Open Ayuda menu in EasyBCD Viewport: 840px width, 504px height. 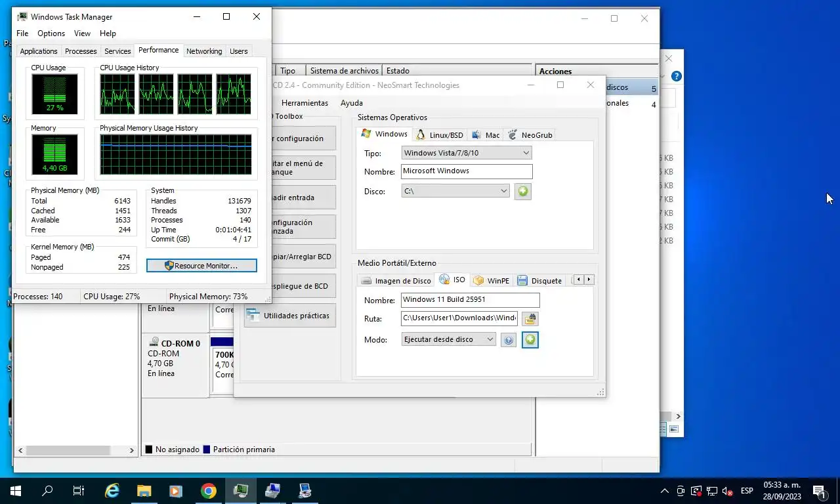tap(352, 103)
